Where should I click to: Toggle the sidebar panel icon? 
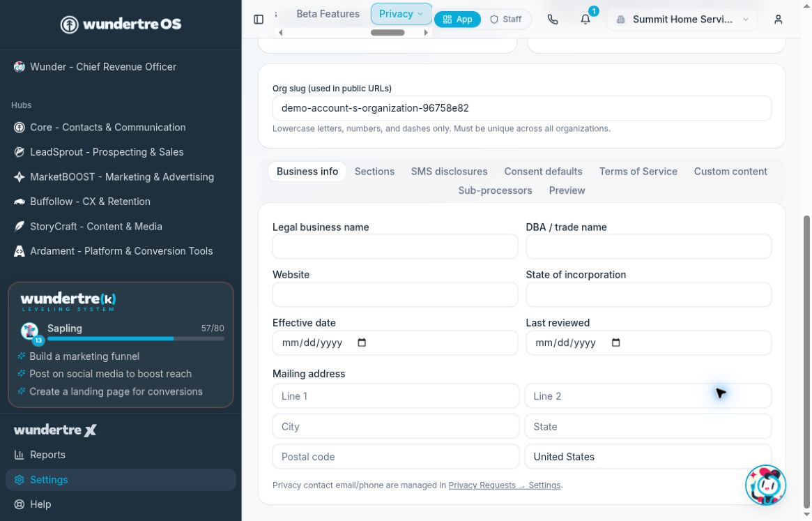pyautogui.click(x=259, y=20)
